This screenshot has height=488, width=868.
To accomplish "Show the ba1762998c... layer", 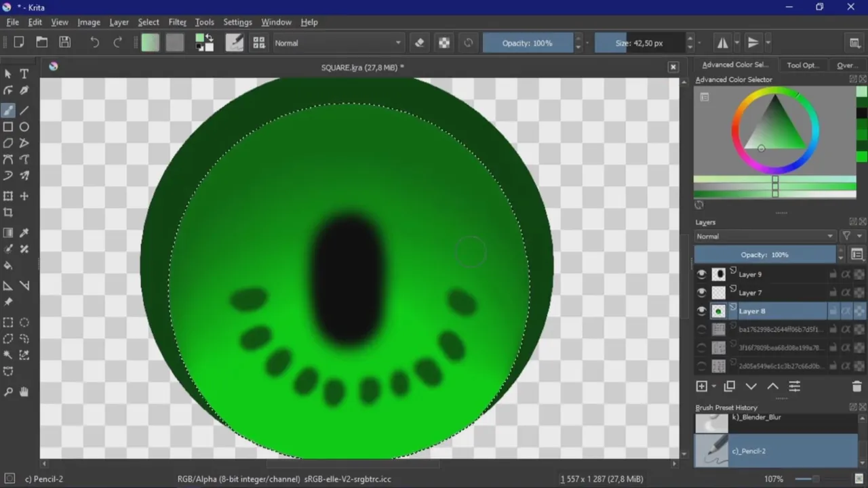I will click(702, 329).
